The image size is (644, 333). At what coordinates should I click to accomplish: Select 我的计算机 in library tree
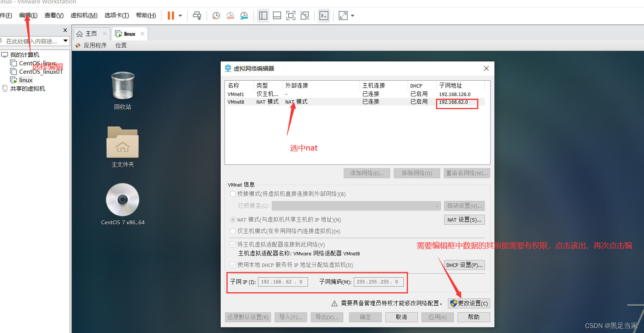(x=25, y=55)
